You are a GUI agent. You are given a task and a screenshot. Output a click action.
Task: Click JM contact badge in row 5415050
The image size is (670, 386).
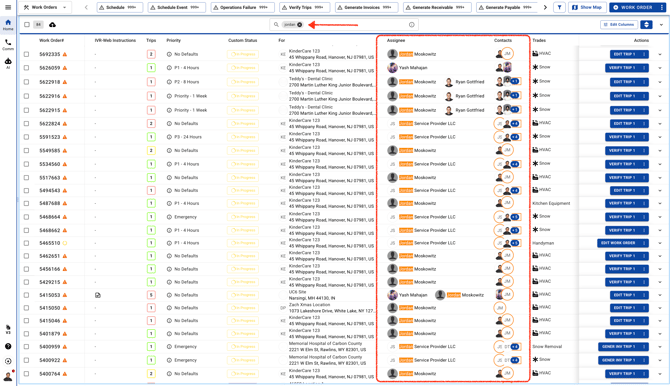(500, 308)
